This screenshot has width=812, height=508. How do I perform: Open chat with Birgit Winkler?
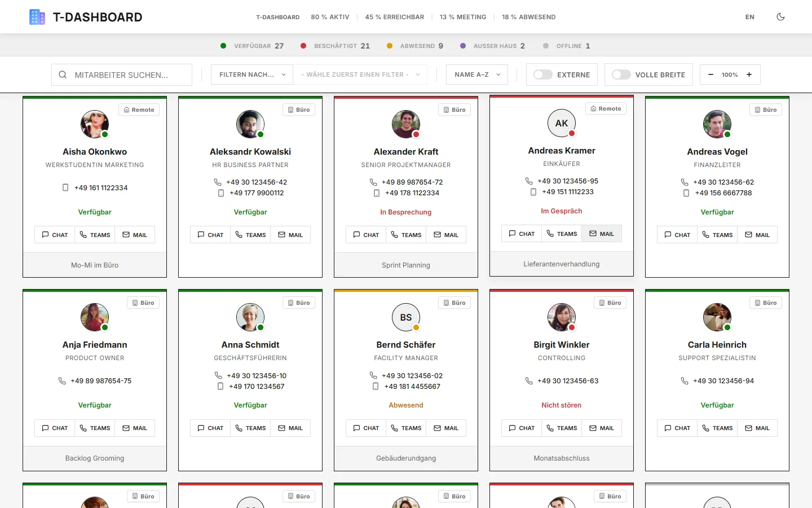point(522,428)
